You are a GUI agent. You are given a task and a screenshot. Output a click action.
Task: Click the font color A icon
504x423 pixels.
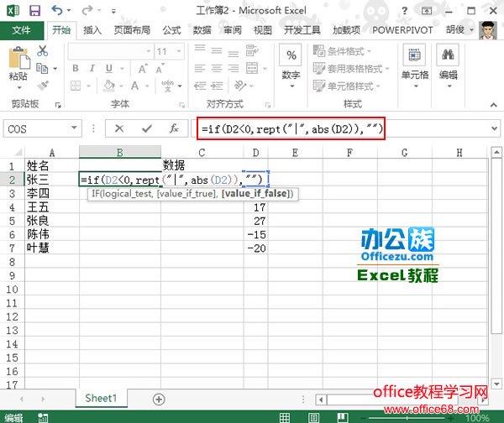coord(135,86)
